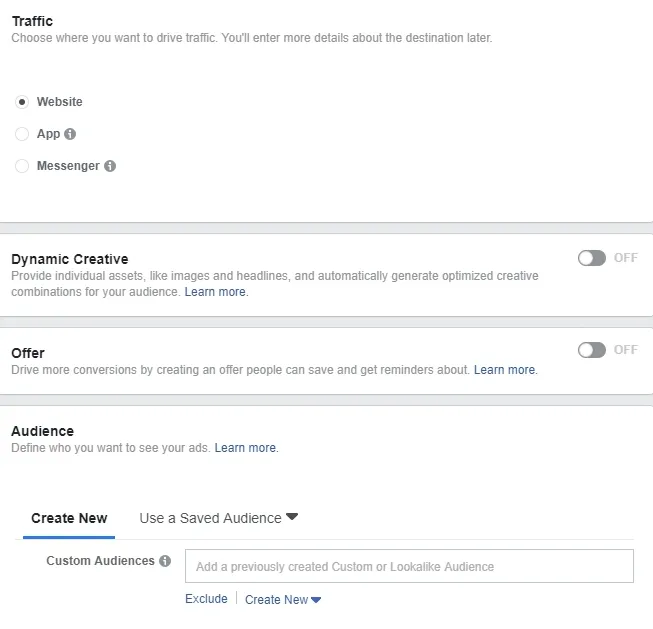Click the Exclude link

pos(206,599)
